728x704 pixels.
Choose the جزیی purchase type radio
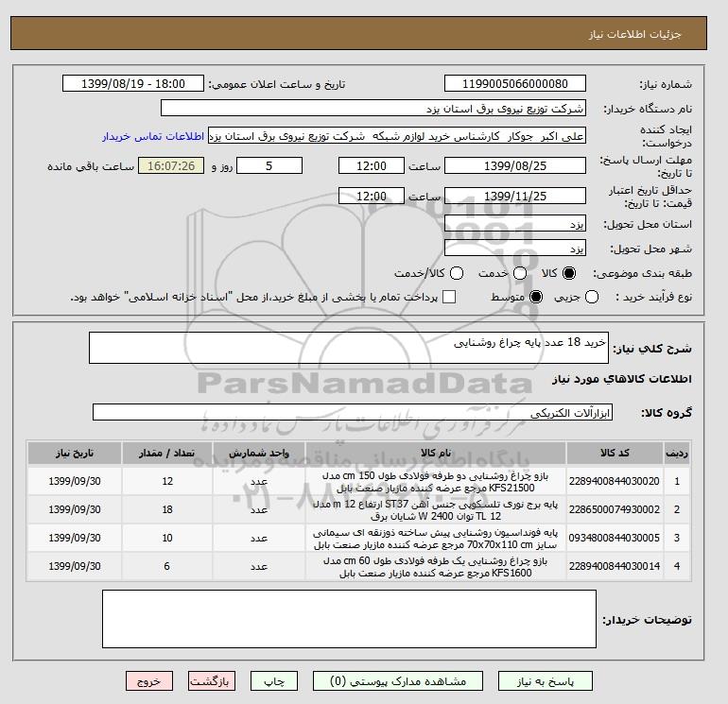(x=592, y=297)
